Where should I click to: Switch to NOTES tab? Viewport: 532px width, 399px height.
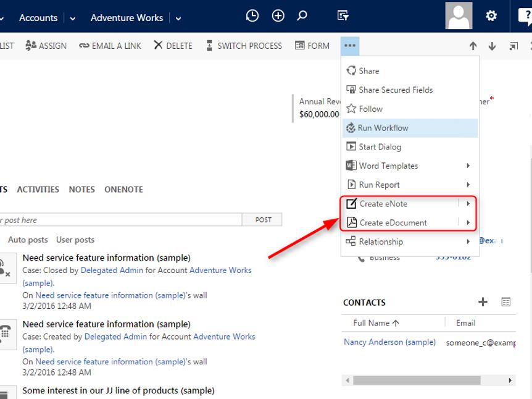click(x=81, y=190)
